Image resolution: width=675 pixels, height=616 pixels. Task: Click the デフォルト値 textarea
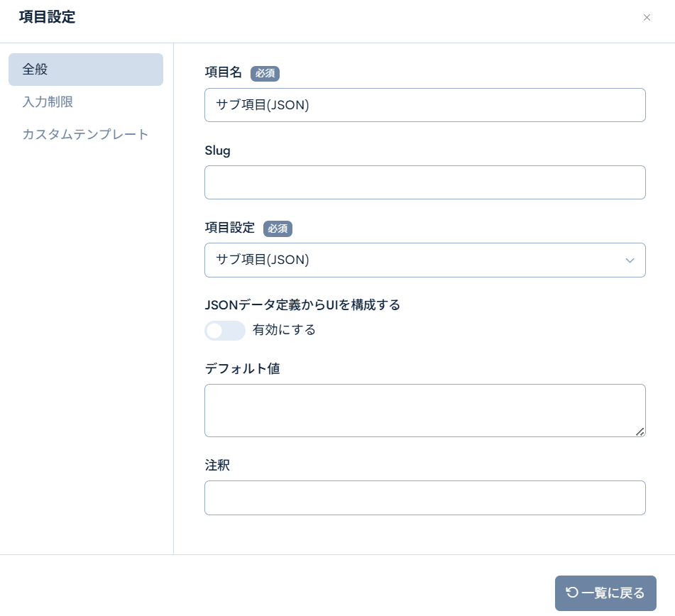(x=425, y=410)
